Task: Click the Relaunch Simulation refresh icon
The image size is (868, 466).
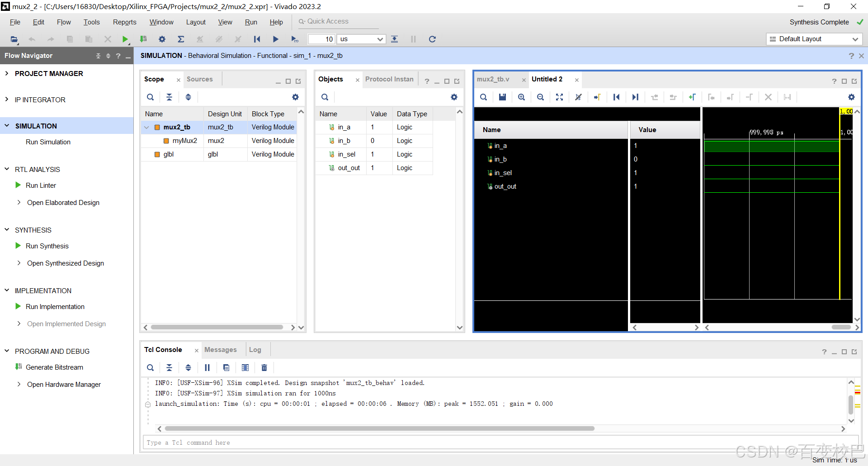Action: (x=432, y=39)
